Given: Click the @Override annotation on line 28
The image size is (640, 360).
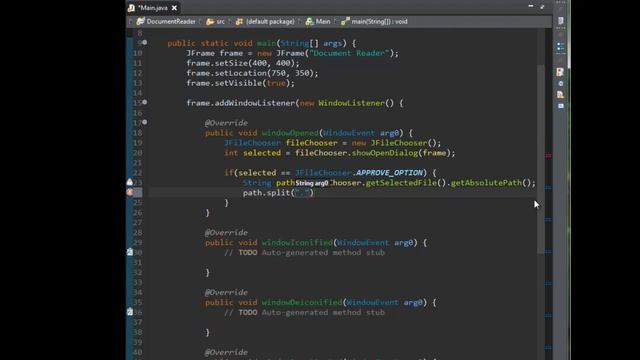Looking at the screenshot, I should tap(226, 233).
